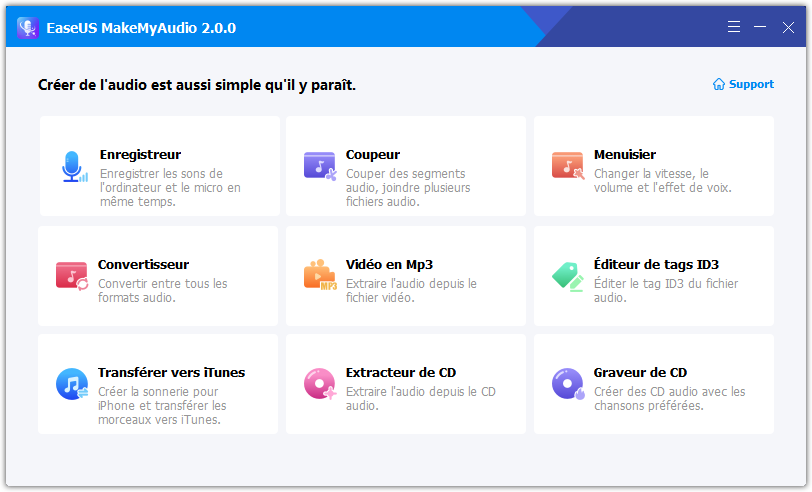Open the Menuisier tool title

point(625,154)
